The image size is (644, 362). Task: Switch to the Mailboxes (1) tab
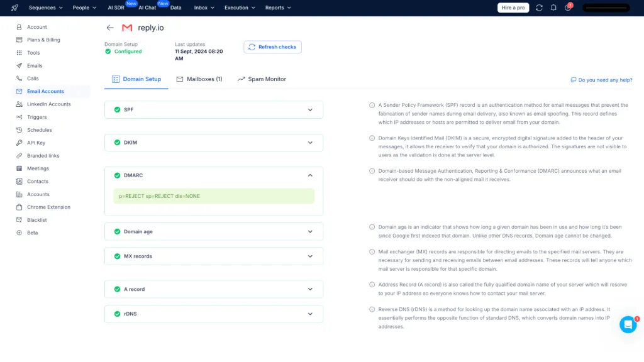[x=199, y=79]
